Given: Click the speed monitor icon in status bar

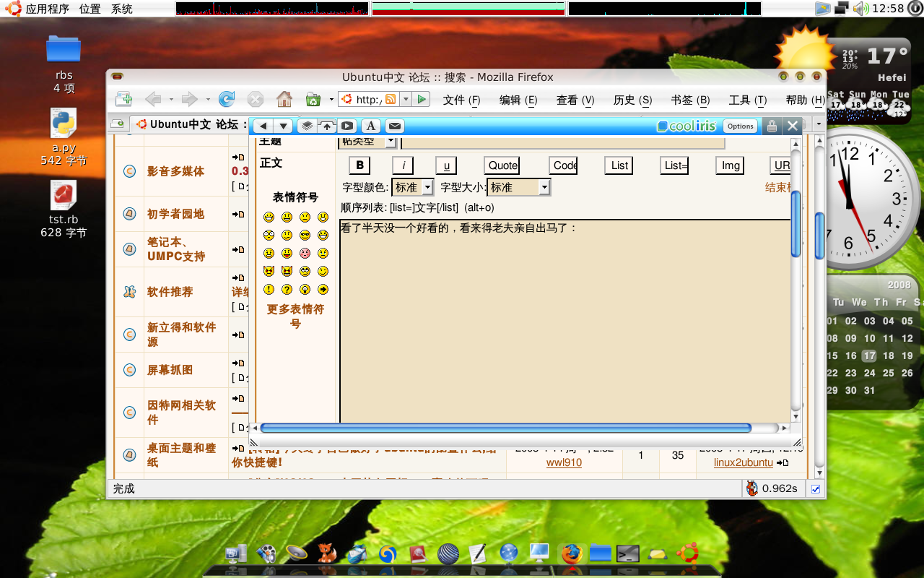Looking at the screenshot, I should coord(751,488).
